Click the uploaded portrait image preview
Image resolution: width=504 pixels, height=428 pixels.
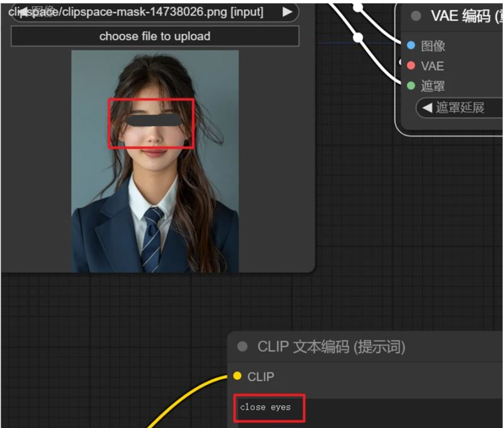[155, 161]
